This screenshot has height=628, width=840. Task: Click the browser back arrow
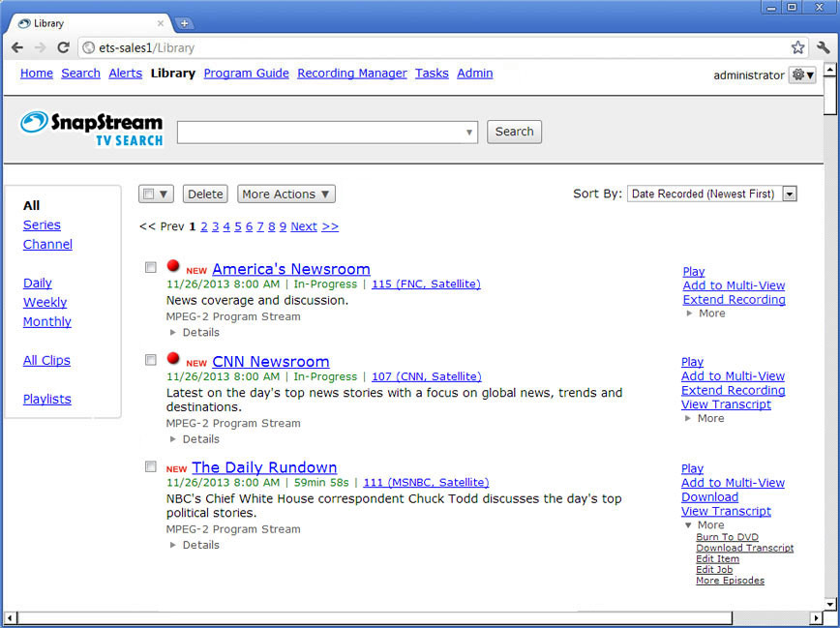17,47
